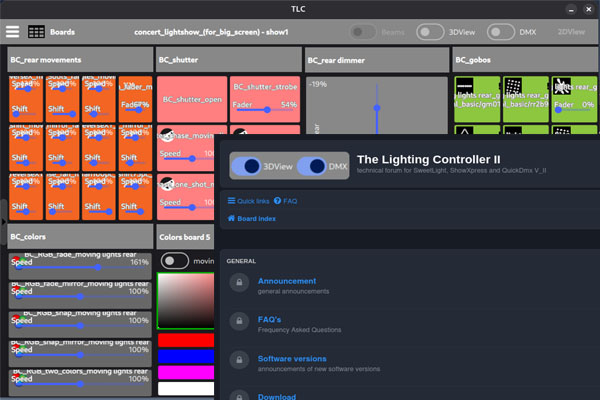Viewport: 600px width, 400px height.
Task: Click the lock icon beside Software versions
Action: pos(239,360)
